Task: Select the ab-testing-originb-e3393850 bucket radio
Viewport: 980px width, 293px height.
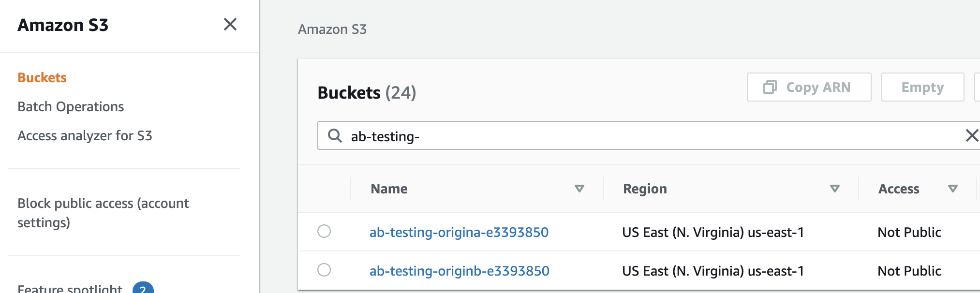Action: 324,270
